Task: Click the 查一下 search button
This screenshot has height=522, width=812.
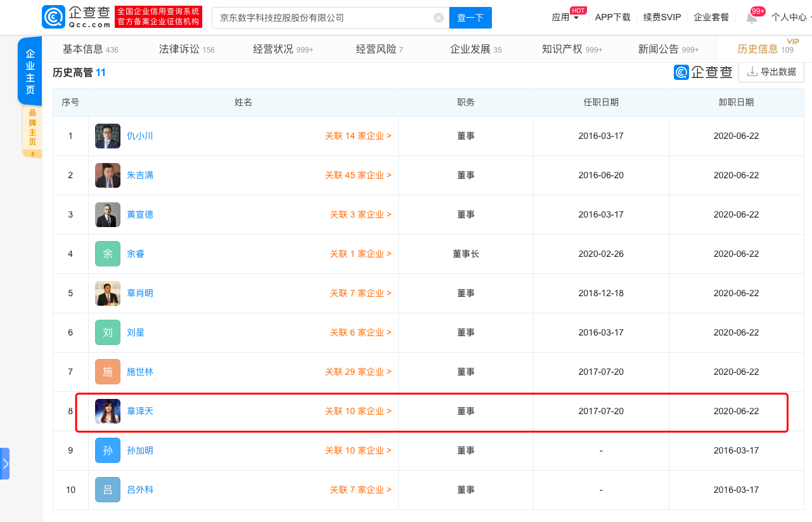Action: pyautogui.click(x=470, y=18)
